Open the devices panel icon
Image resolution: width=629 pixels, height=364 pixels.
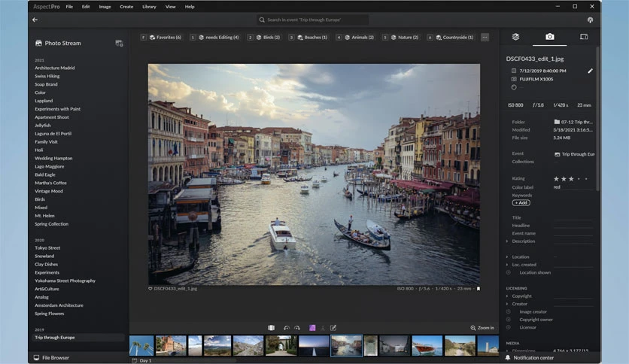(x=584, y=37)
